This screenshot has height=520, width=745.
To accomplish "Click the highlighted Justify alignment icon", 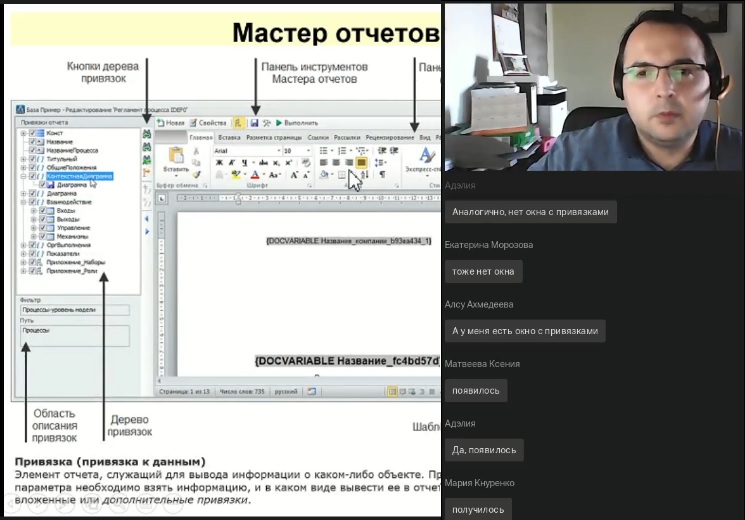I will pyautogui.click(x=362, y=163).
